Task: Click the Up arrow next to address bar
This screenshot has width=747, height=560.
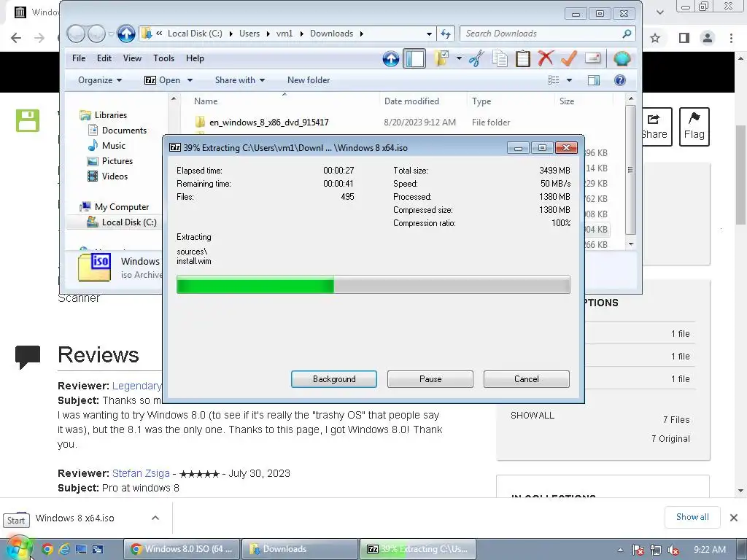Action: [x=126, y=34]
